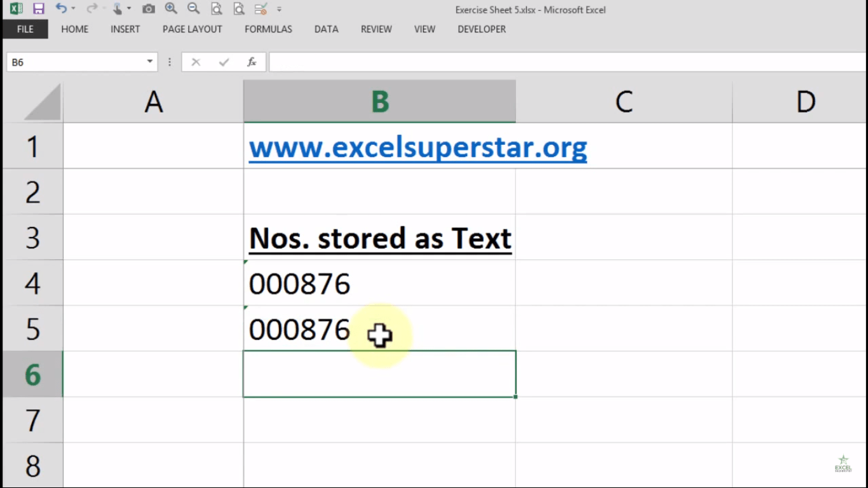Follow the www.excelsuperstar.org hyperlink

tap(417, 147)
